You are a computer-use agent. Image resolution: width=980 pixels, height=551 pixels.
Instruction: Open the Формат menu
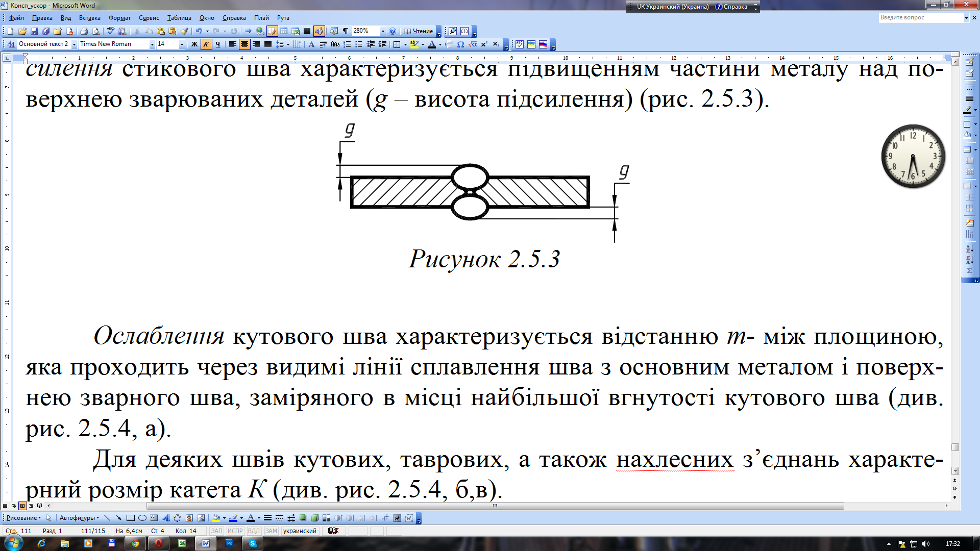(x=119, y=18)
